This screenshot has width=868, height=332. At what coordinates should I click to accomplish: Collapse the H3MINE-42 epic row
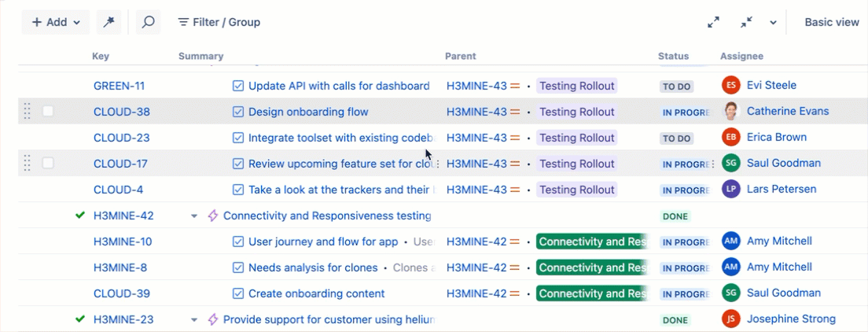(193, 216)
